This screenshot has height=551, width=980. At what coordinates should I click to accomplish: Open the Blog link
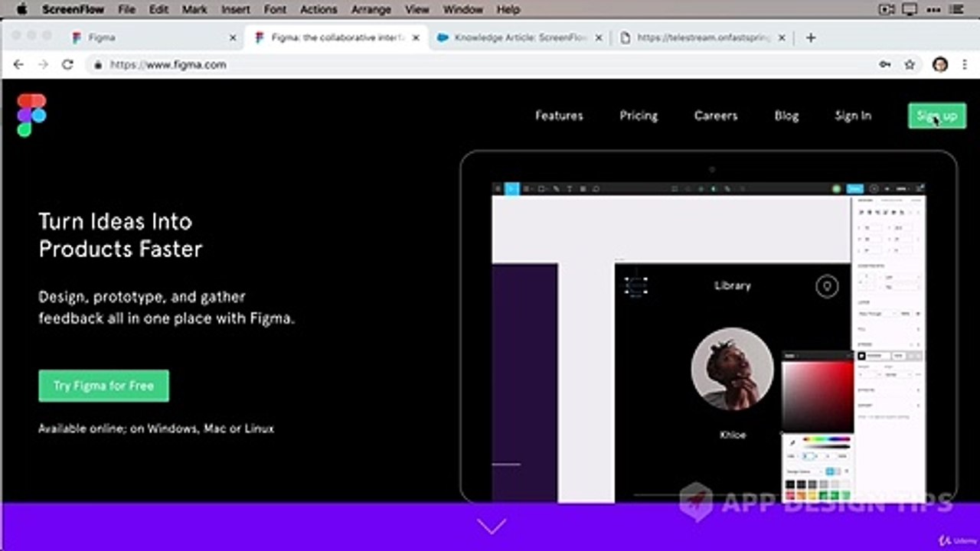[786, 116]
